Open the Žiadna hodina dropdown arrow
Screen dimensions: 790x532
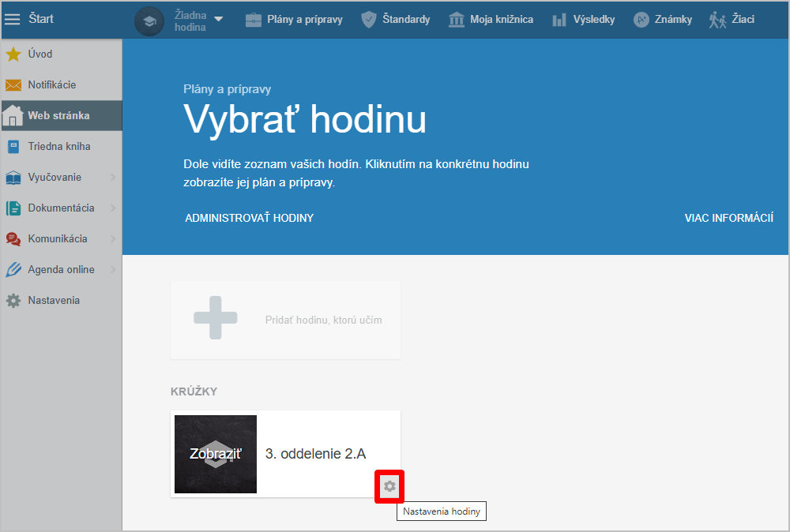pyautogui.click(x=219, y=19)
